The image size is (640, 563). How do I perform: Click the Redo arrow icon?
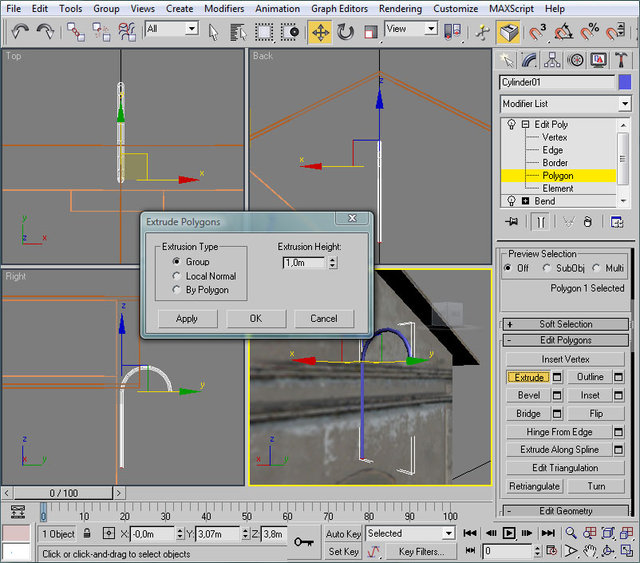click(45, 31)
